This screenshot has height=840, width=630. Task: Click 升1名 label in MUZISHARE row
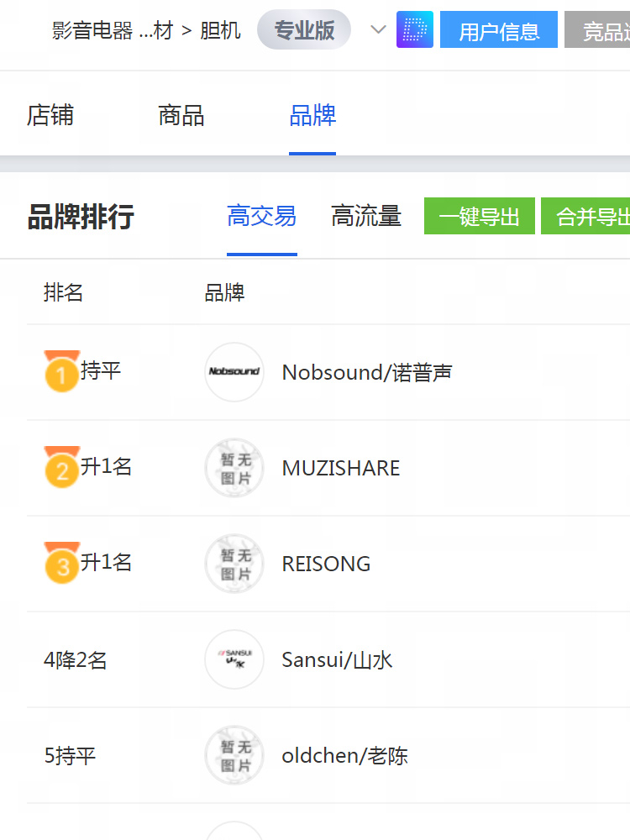[106, 466]
